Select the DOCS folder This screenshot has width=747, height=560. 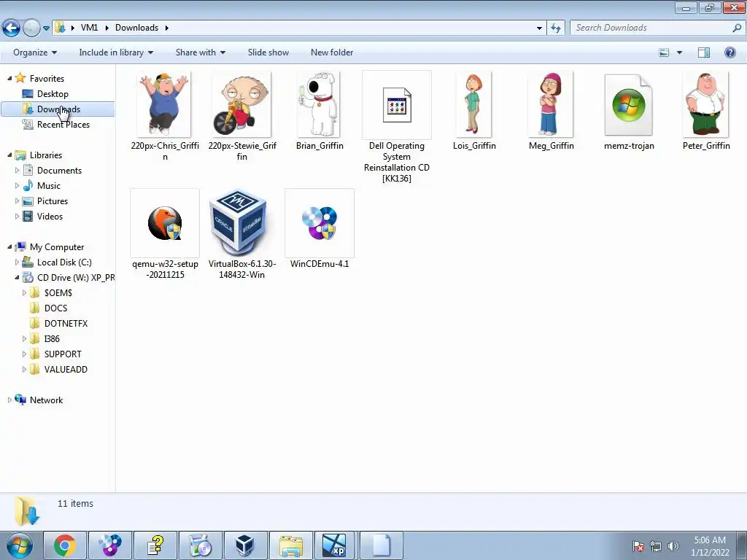tap(55, 308)
